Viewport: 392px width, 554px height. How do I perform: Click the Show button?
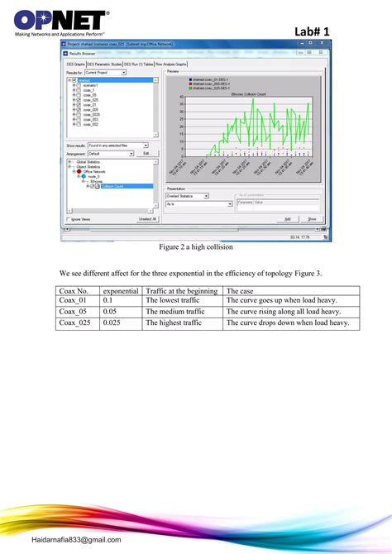coord(312,219)
